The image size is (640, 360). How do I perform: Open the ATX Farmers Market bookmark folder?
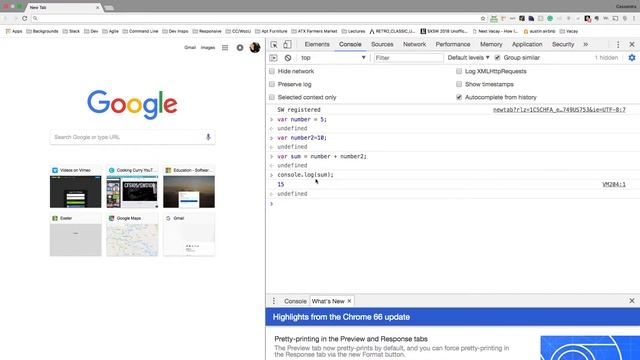314,31
